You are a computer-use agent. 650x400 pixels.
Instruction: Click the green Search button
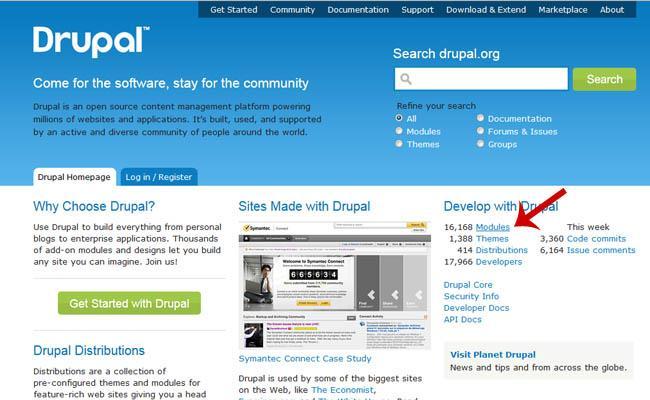point(604,79)
